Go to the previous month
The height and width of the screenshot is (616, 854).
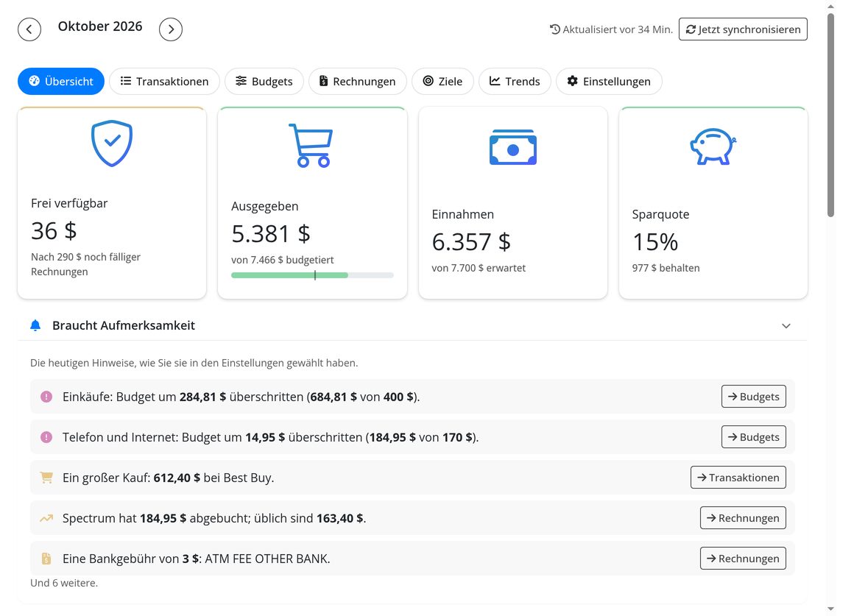[29, 29]
